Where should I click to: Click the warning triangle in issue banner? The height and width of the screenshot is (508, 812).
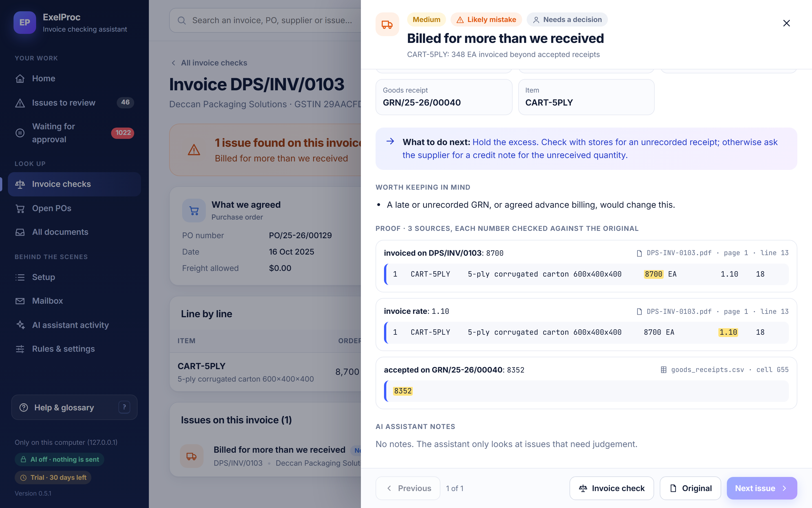[194, 150]
